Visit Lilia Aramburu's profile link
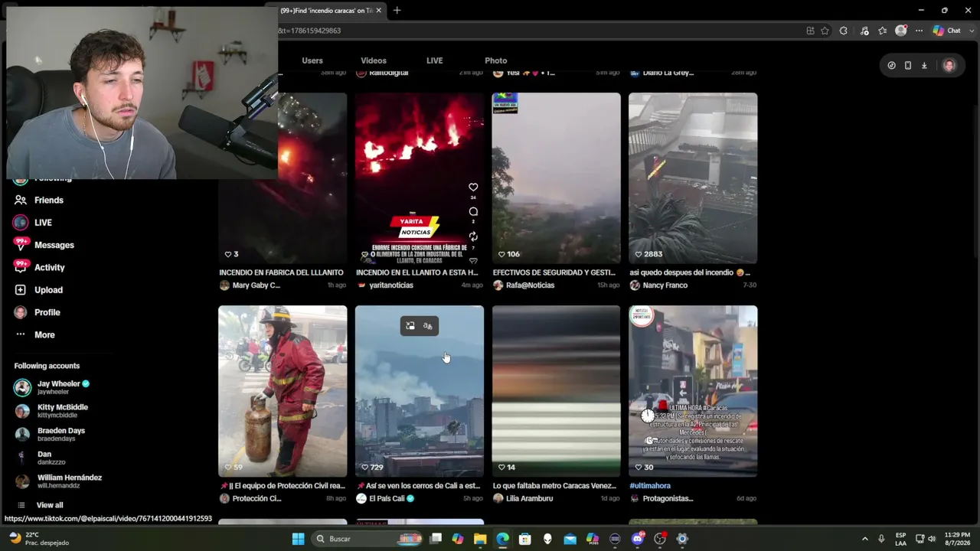This screenshot has height=551, width=980. (529, 498)
